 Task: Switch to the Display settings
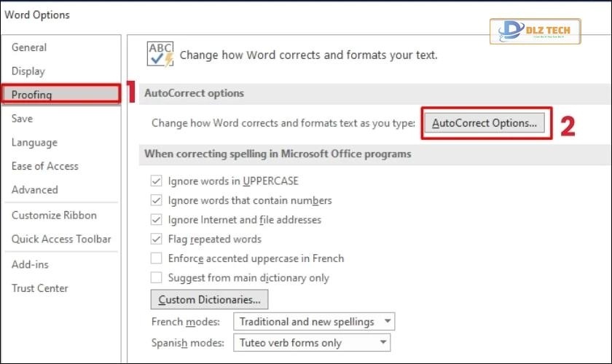click(28, 71)
